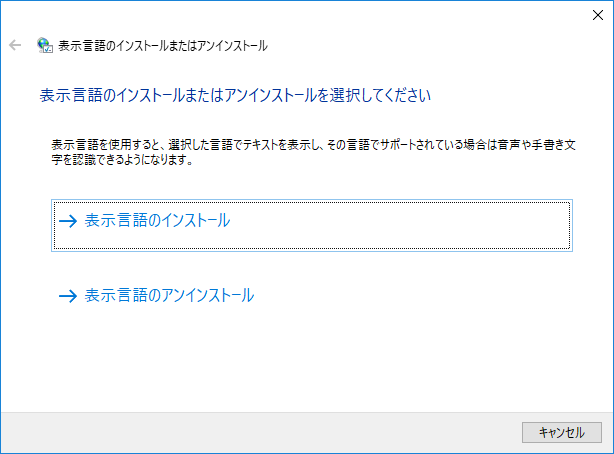Click the globe wizard icon beside the title
Viewport: 614px width, 454px height.
pyautogui.click(x=44, y=45)
